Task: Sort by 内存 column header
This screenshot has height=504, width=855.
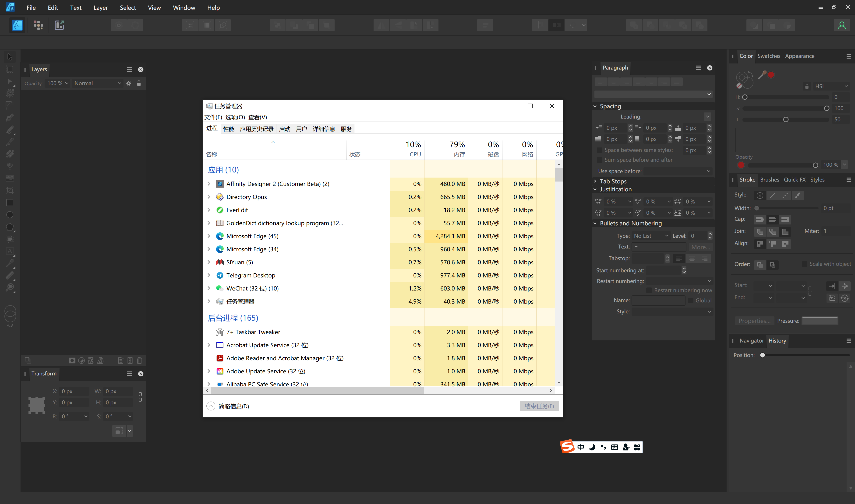Action: 446,149
